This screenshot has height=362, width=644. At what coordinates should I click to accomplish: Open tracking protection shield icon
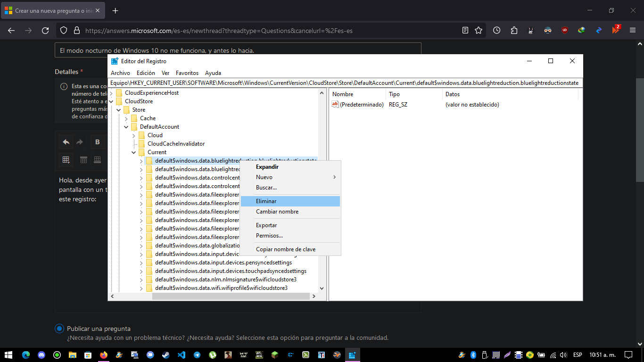(65, 31)
